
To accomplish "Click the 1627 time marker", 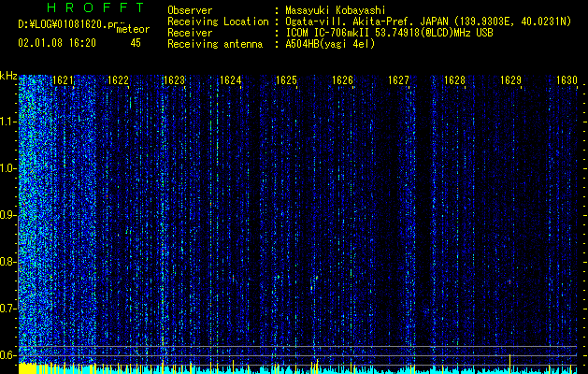I will (x=398, y=80).
